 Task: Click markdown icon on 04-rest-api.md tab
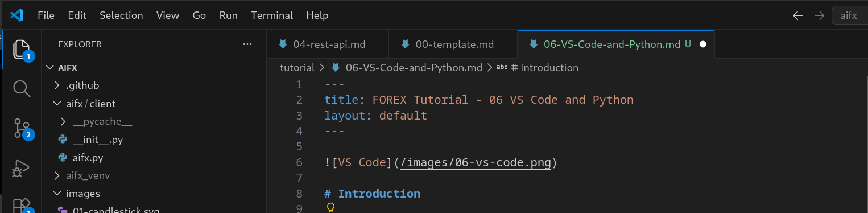point(283,44)
